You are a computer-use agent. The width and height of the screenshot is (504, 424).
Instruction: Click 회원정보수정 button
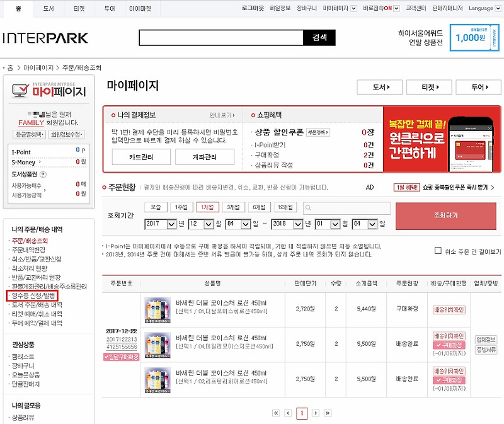(x=66, y=134)
